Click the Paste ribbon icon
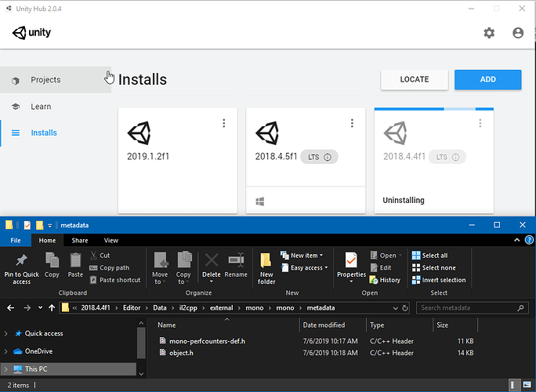The height and width of the screenshot is (392, 536). pyautogui.click(x=75, y=265)
